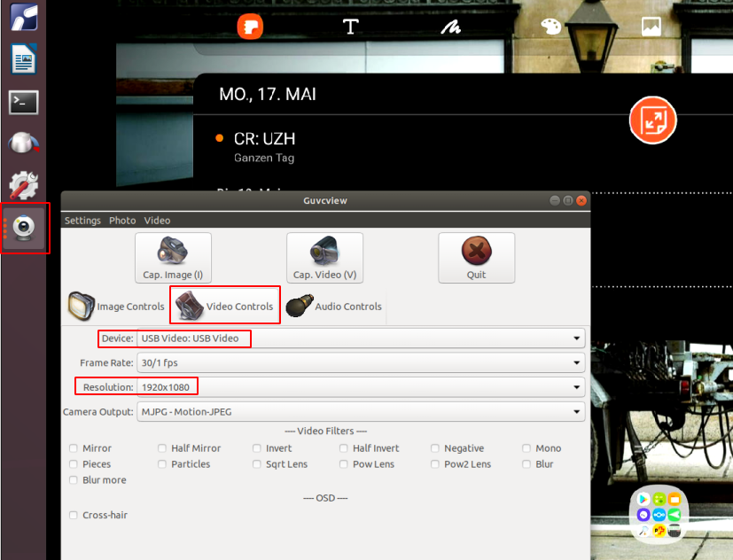Open the Frame Rate dropdown
Screen dimensions: 733x560
coord(360,363)
